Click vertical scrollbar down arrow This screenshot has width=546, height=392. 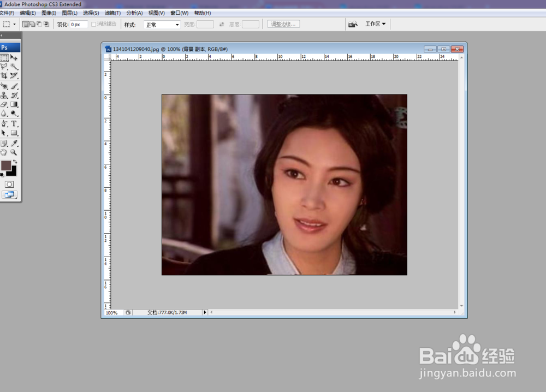coord(461,306)
